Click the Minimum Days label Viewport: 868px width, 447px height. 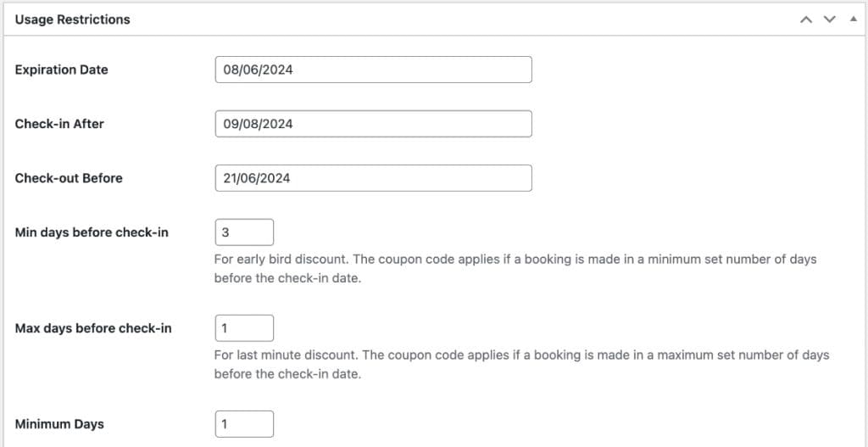pos(59,424)
